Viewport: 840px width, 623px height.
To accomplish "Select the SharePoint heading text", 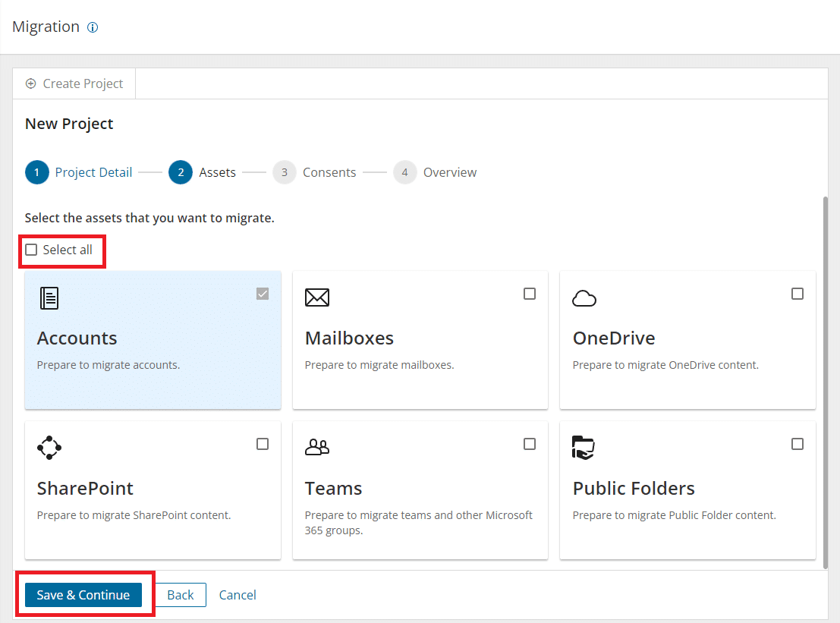I will [x=85, y=489].
